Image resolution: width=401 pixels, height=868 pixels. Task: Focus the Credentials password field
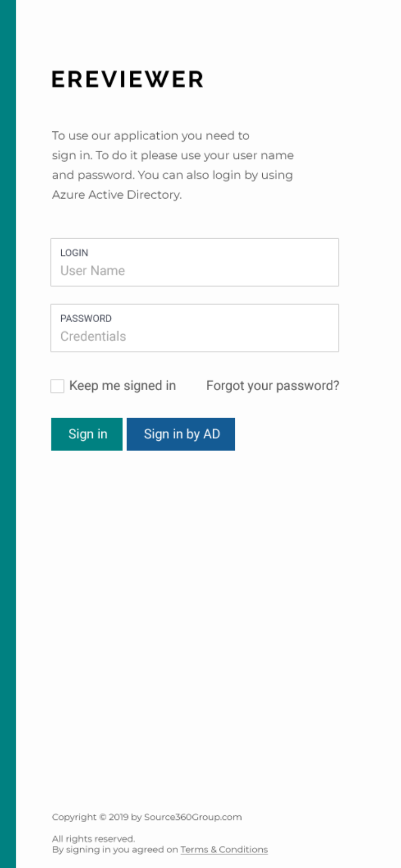194,336
